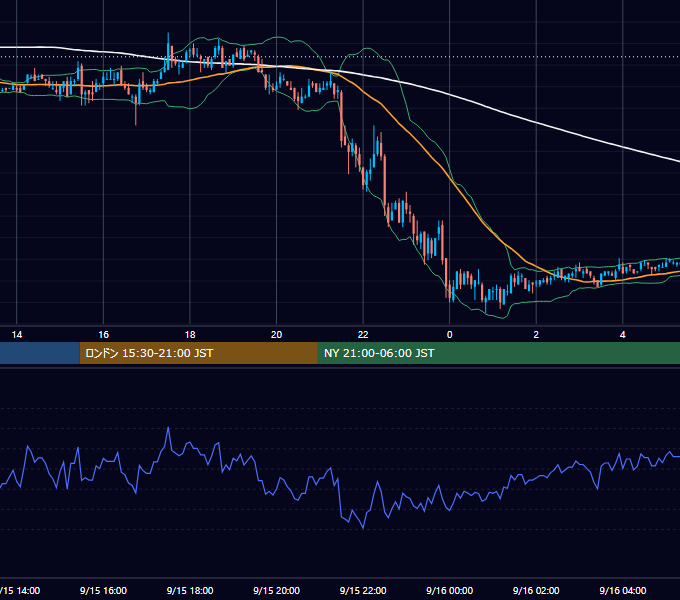Click the 18 hour axis label
This screenshot has width=680, height=600.
(190, 335)
